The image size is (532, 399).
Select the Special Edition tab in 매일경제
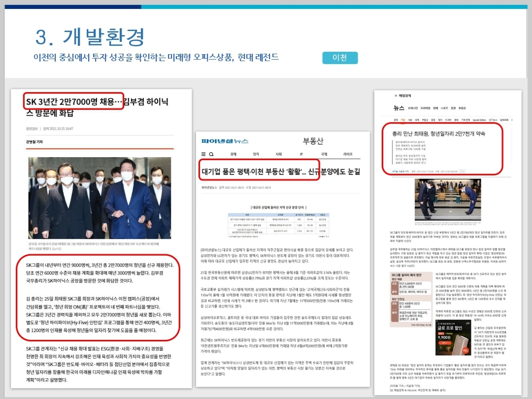coord(479,120)
